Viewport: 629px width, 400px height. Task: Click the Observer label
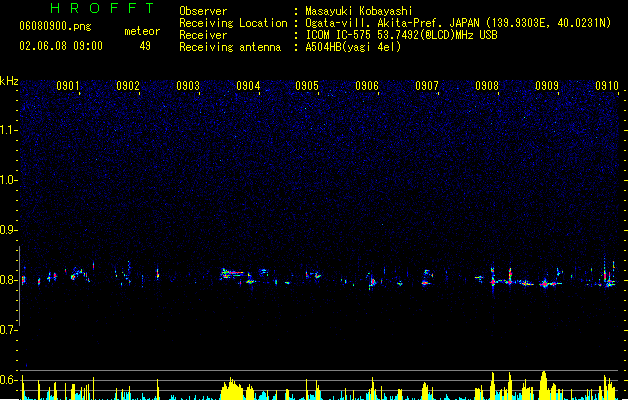coord(203,11)
